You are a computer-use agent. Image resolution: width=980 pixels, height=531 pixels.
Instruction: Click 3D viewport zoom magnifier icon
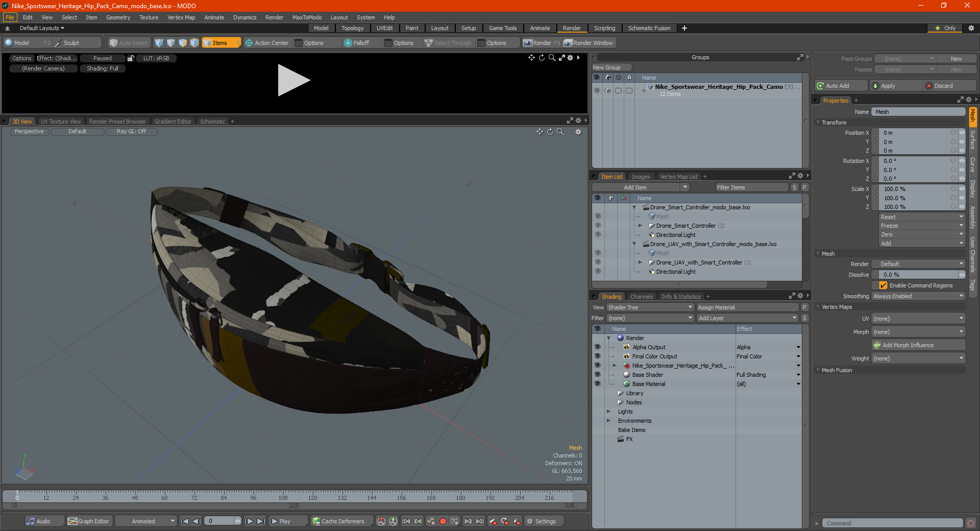click(x=560, y=132)
